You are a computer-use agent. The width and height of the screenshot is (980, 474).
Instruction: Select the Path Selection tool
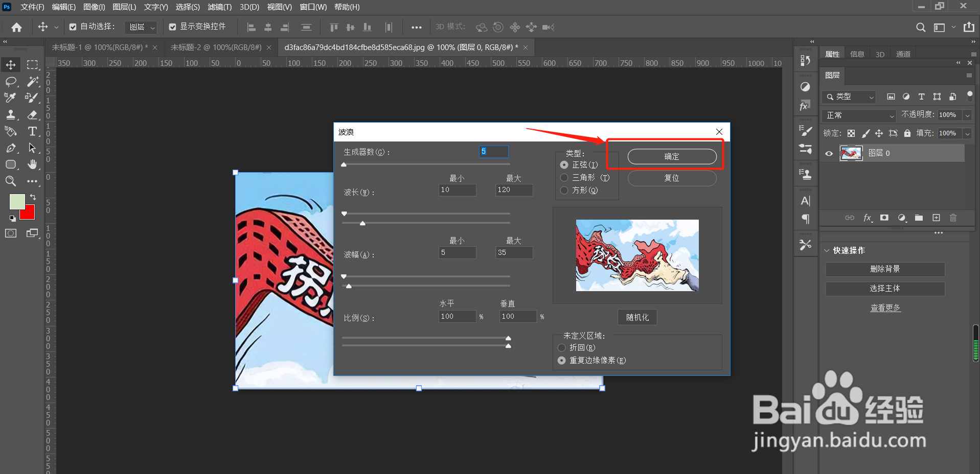pos(33,148)
